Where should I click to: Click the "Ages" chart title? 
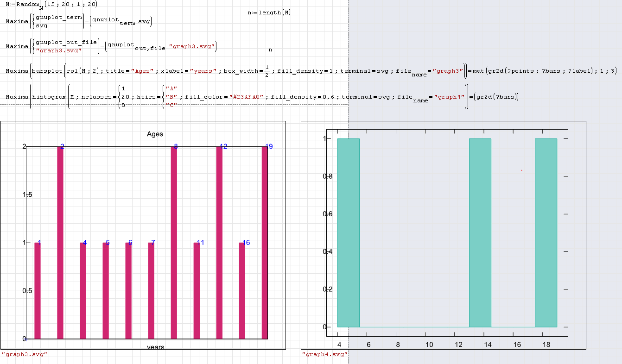click(155, 134)
